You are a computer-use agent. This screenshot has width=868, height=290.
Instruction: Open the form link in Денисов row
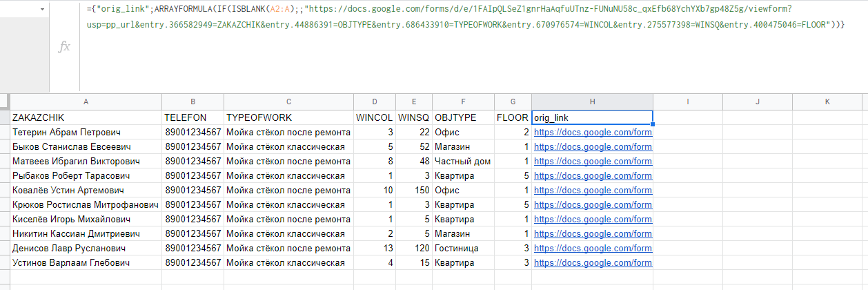(x=593, y=248)
